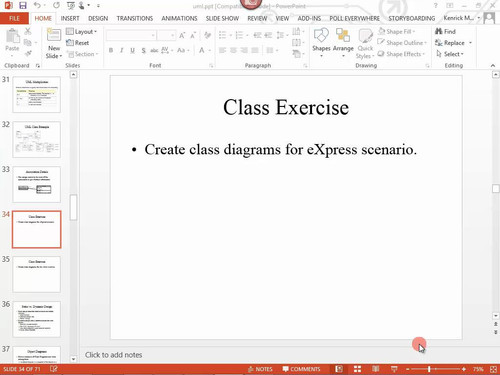Click the zoom out minus button

[x=407, y=369]
